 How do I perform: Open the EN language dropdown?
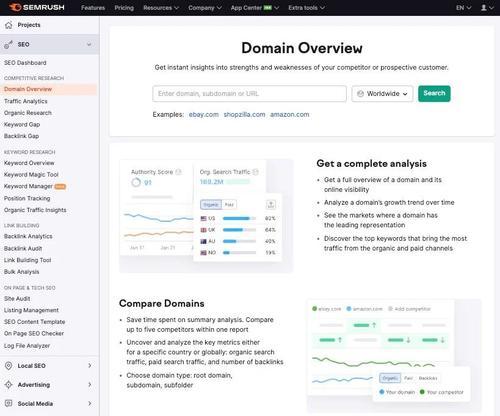[463, 7]
